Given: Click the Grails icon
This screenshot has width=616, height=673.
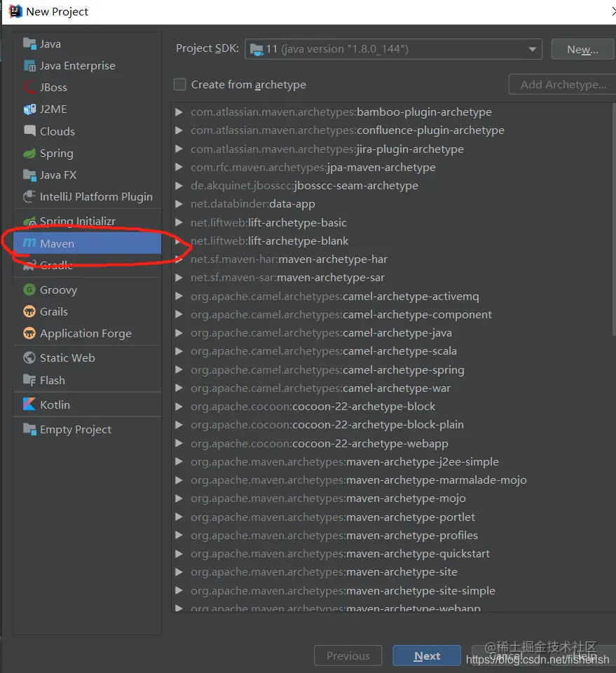Looking at the screenshot, I should coord(29,311).
